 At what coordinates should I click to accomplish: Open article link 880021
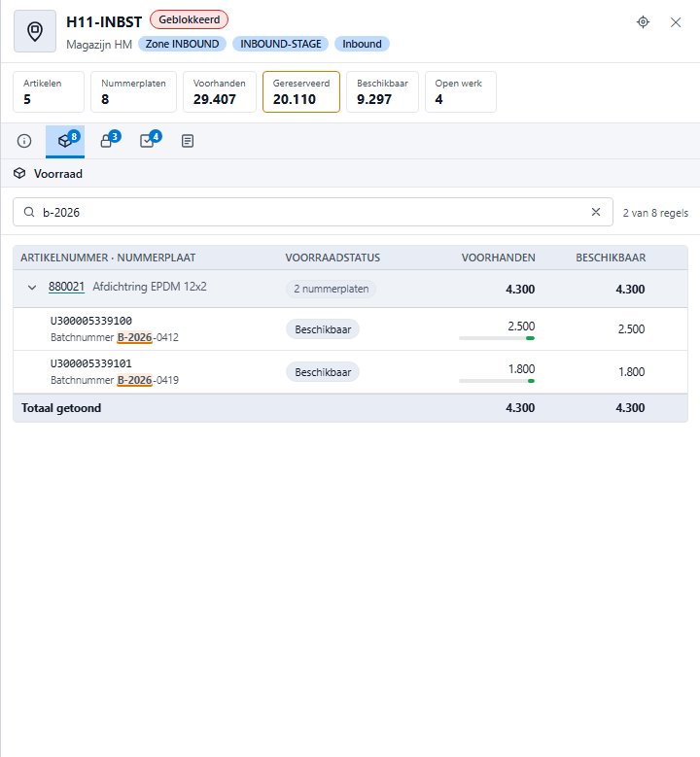tap(67, 287)
